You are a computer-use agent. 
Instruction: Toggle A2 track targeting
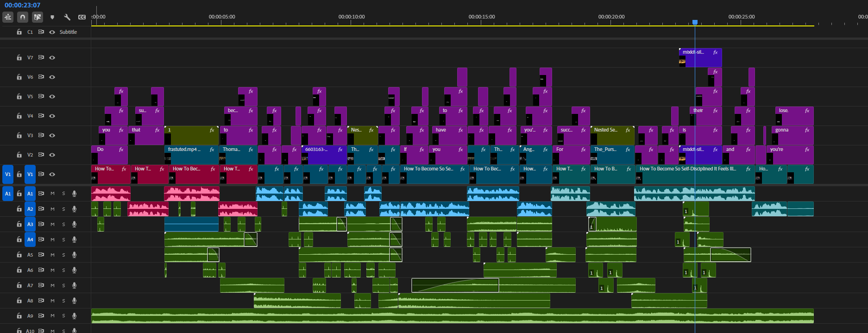click(x=30, y=209)
